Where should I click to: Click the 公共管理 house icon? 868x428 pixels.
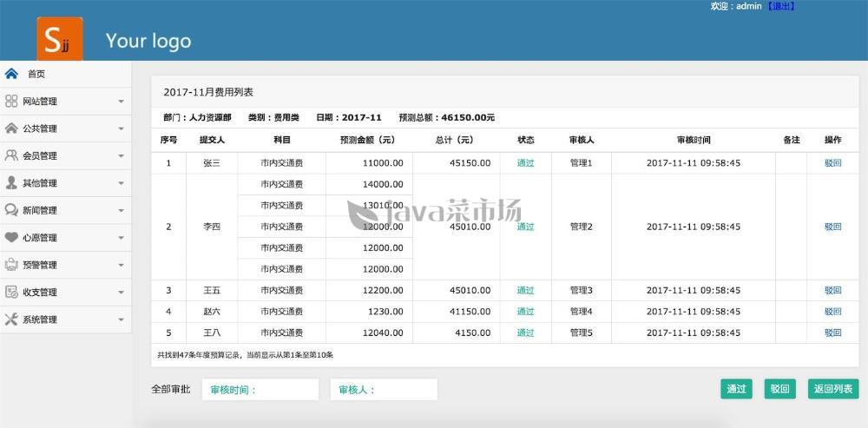11,128
